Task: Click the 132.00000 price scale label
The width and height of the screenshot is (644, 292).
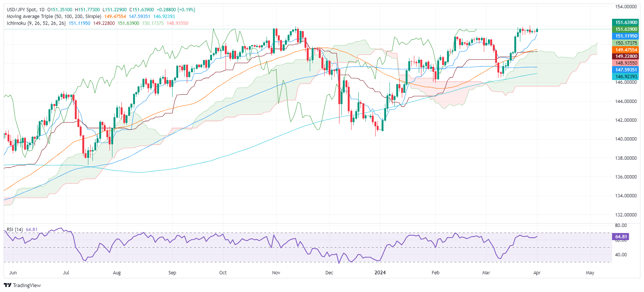Action: point(626,215)
